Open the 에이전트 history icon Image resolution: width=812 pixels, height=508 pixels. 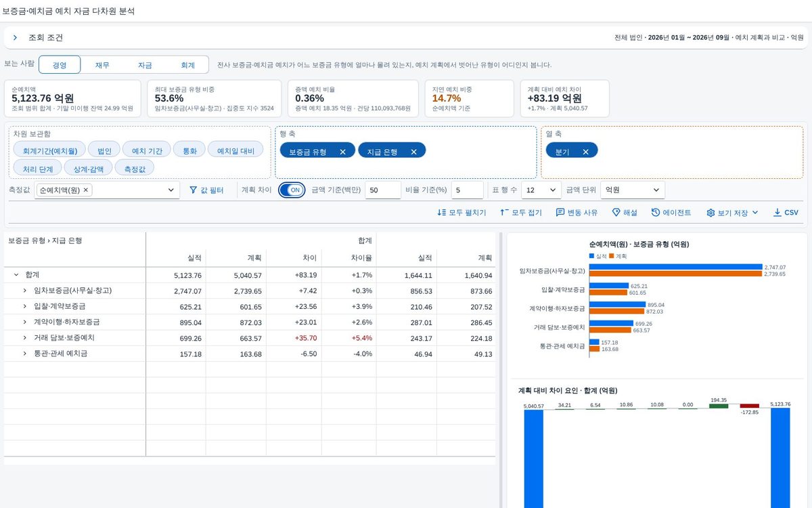656,213
